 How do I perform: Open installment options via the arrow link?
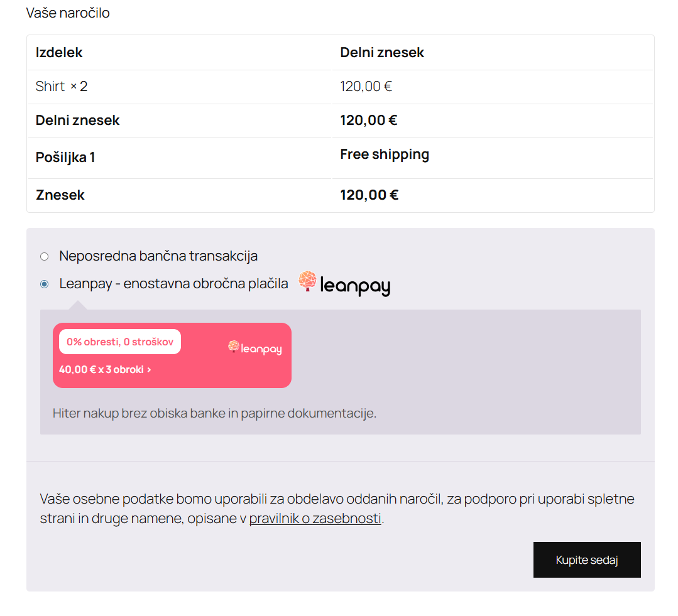coord(150,370)
